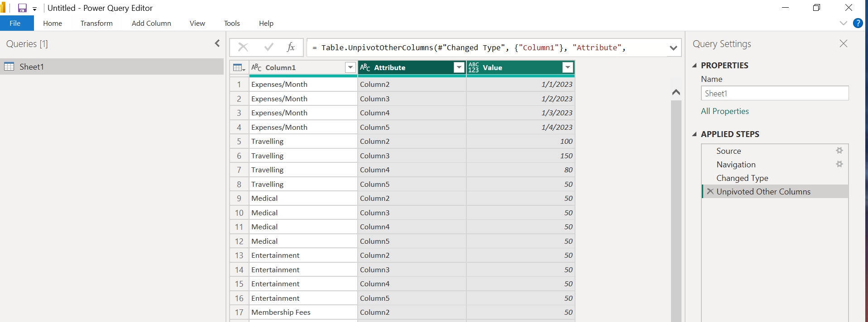Expand the ribbon with the chevron
Image resolution: width=868 pixels, height=322 pixels.
click(843, 23)
